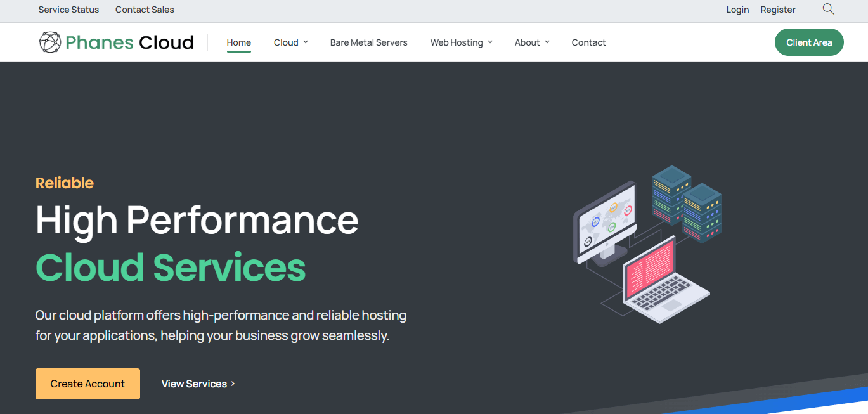Expand the Cloud dropdown
The height and width of the screenshot is (414, 868).
coord(286,42)
